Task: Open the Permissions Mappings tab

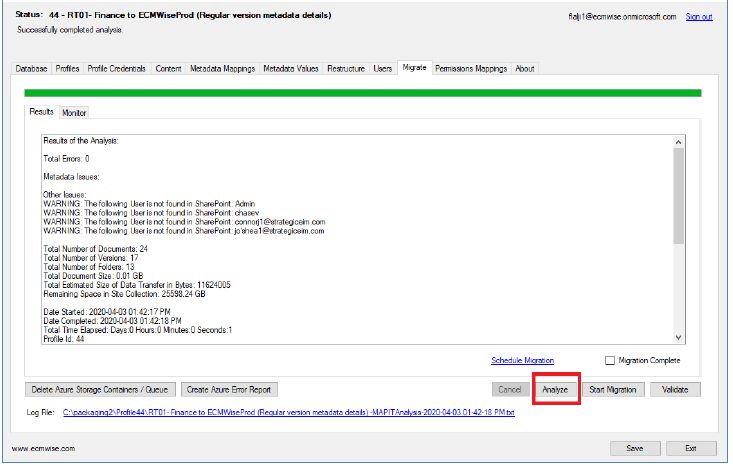Action: pos(471,69)
